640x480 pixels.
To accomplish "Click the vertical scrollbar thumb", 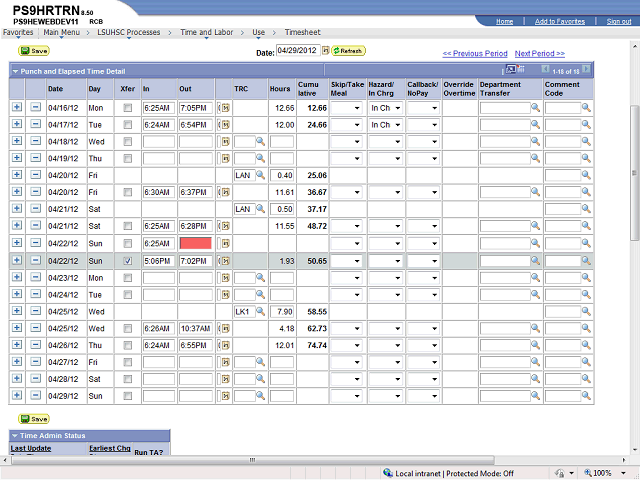I will [x=635, y=173].
